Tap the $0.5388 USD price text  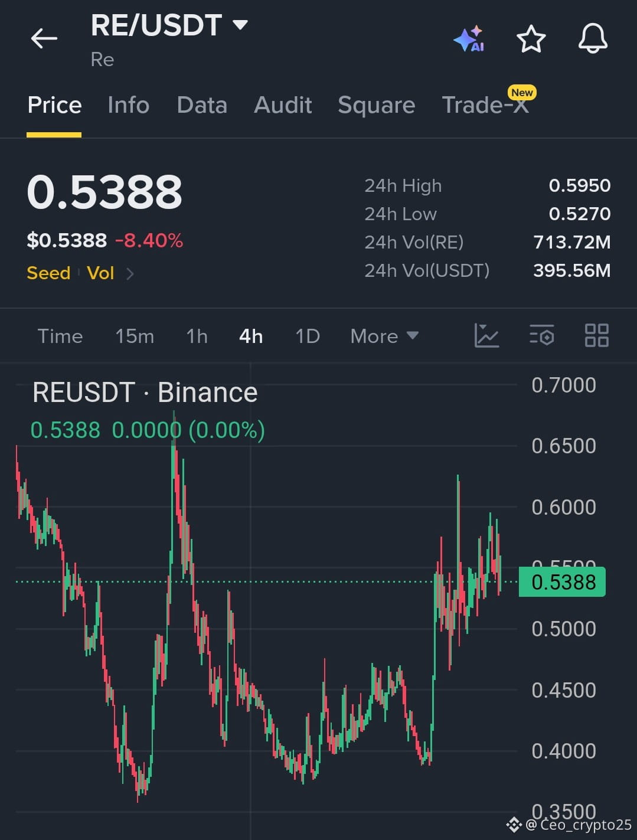67,240
